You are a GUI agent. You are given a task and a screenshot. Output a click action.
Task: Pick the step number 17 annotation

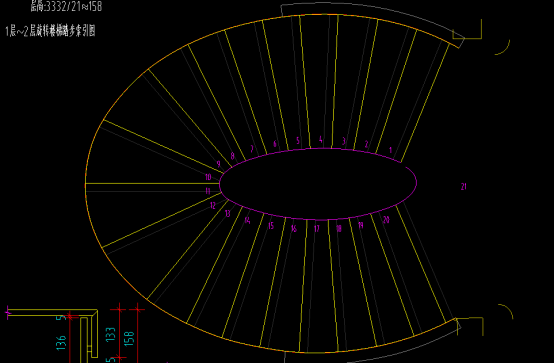(x=317, y=229)
